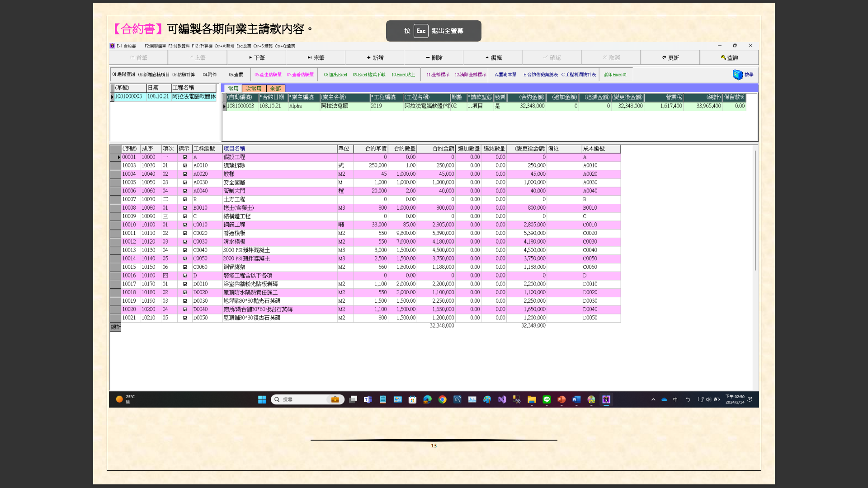
Task: Uncheck the 標示 box for 鋼筋工程
Action: pos(185,225)
